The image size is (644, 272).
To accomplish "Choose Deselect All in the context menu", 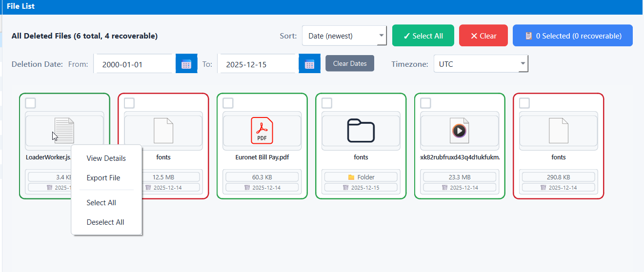I will click(x=106, y=222).
